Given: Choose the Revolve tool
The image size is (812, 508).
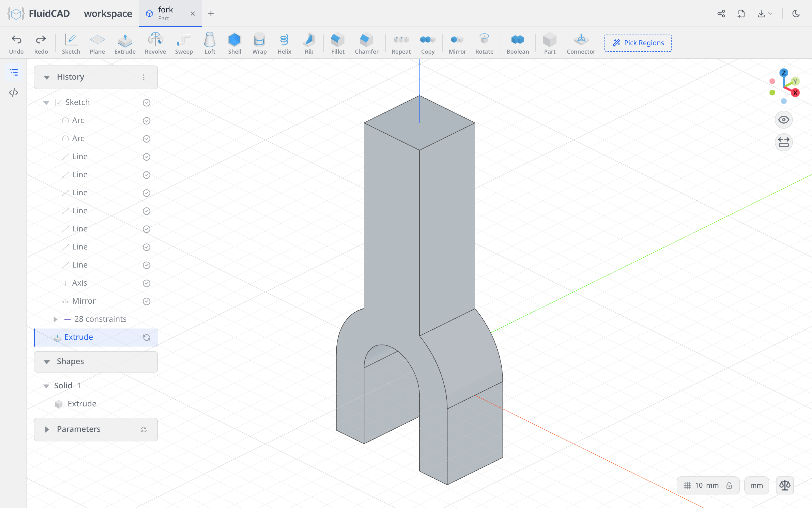Looking at the screenshot, I should tap(155, 43).
